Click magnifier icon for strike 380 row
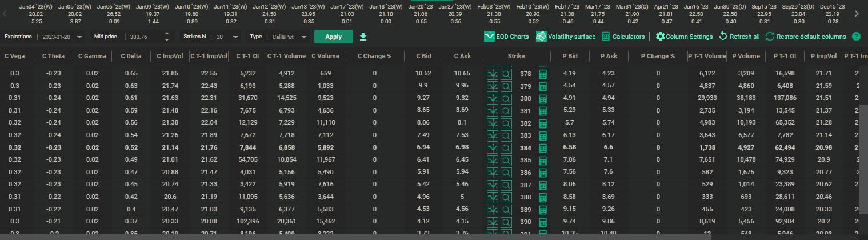868x240 pixels. 506,98
